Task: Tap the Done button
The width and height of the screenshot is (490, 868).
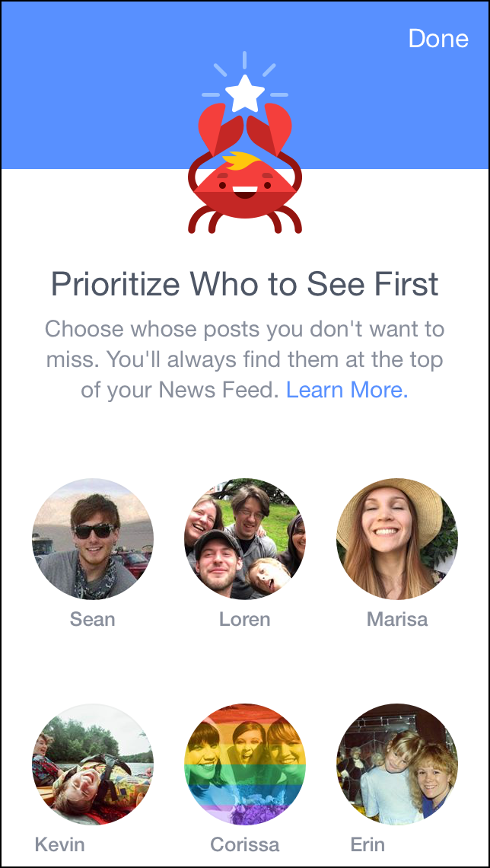Action: 438,39
